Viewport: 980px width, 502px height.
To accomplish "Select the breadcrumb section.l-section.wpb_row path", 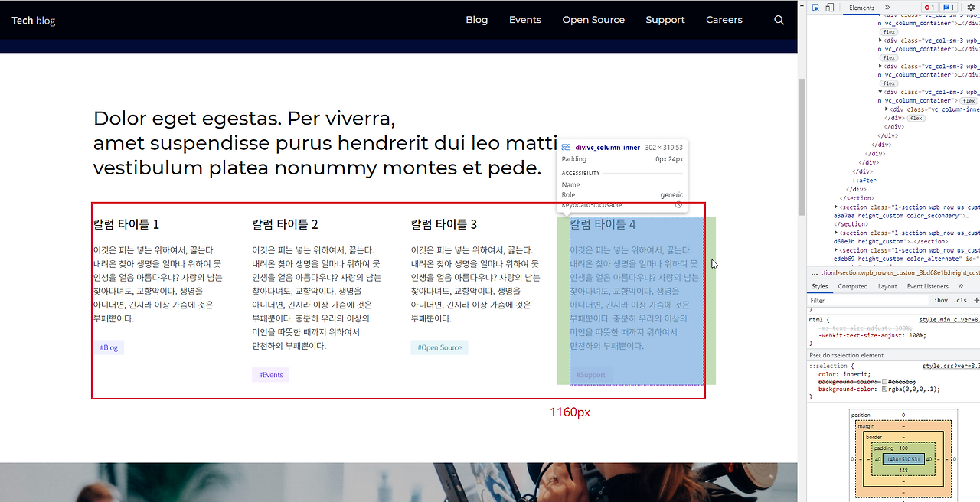I will click(x=900, y=272).
